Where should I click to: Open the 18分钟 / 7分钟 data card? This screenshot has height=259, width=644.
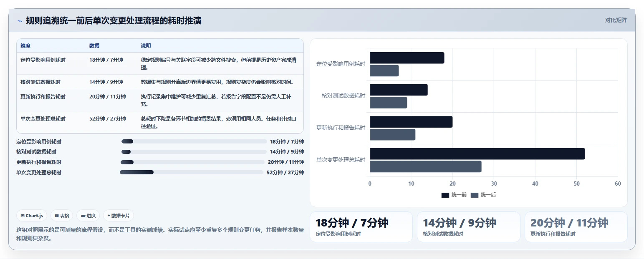[361, 227]
